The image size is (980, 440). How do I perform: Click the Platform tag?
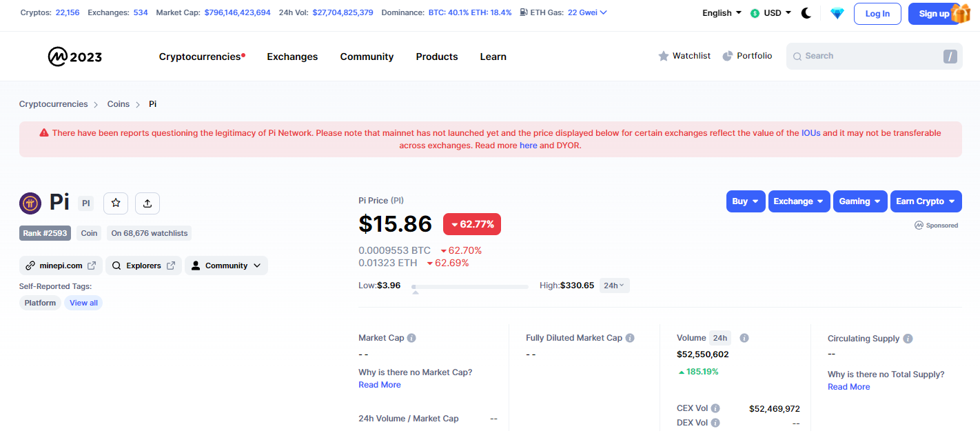[x=40, y=303]
